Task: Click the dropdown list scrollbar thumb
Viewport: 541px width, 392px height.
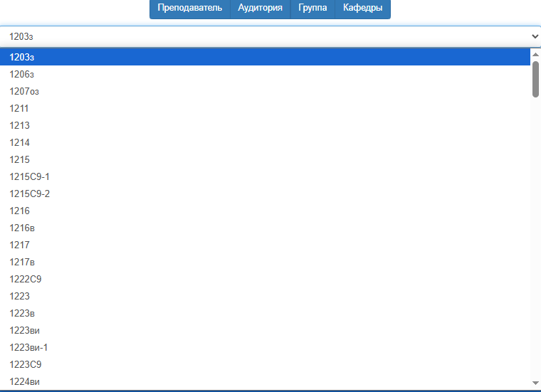Action: click(535, 78)
